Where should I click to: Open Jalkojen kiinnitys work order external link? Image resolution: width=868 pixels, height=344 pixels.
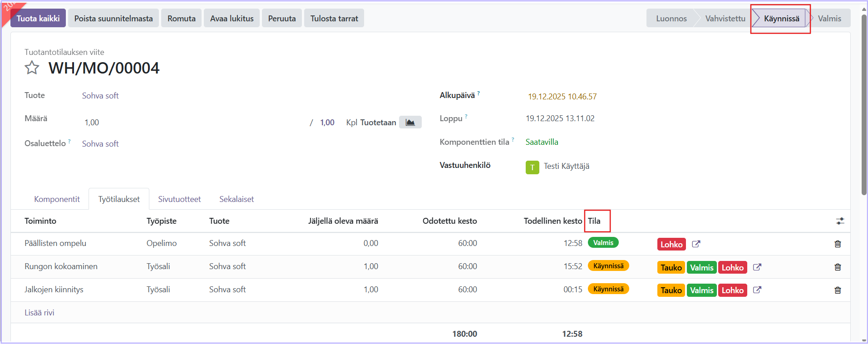[757, 290]
